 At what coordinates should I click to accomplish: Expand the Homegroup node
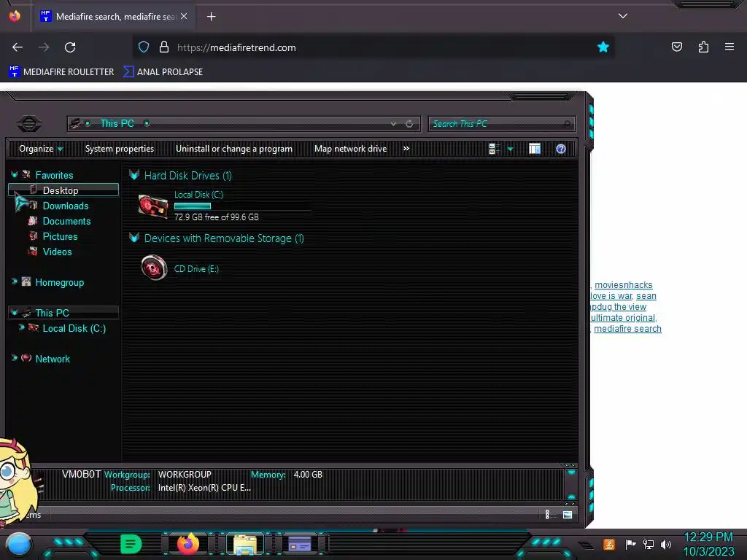pyautogui.click(x=15, y=282)
